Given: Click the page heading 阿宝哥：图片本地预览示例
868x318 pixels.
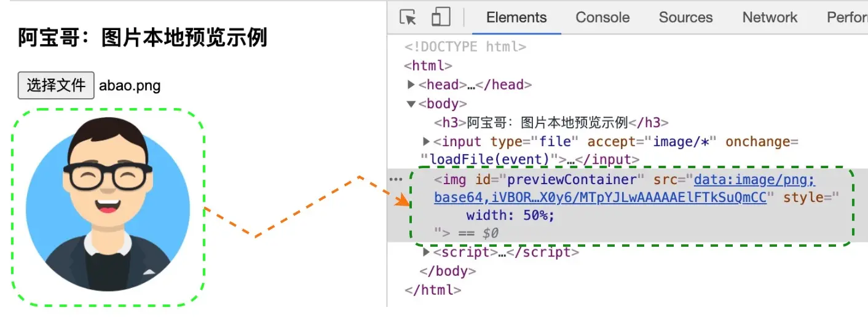Looking at the screenshot, I should (x=142, y=37).
